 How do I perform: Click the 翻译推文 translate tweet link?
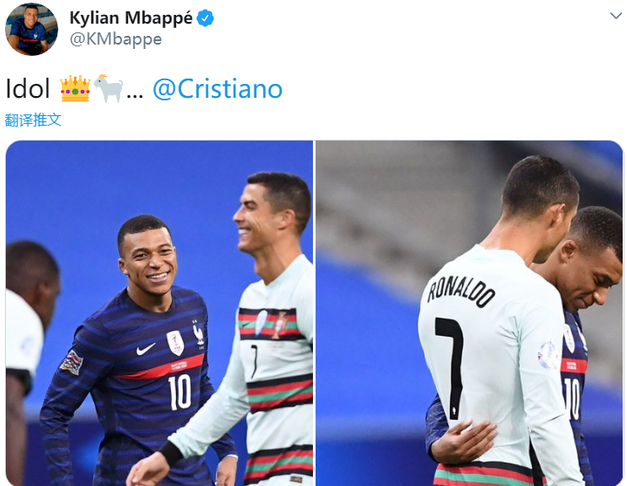[33, 120]
